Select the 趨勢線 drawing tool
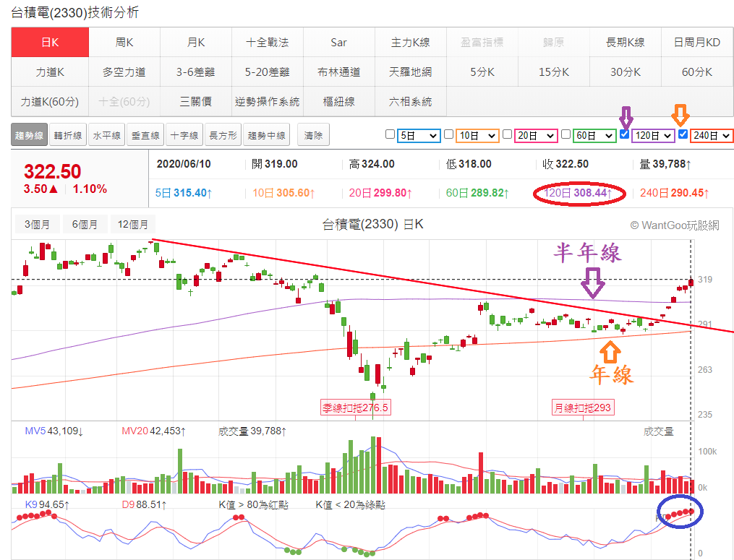The image size is (734, 560). 29,134
